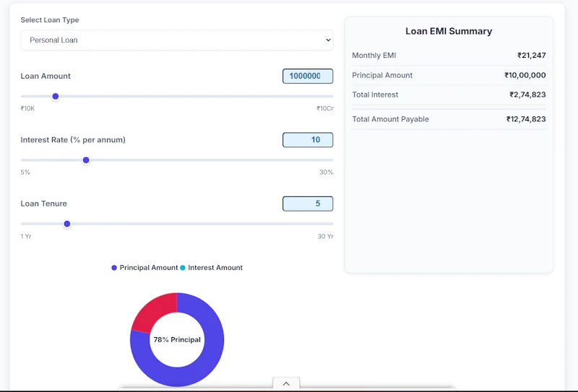Click the collapse chevron at the bottom
This screenshot has height=392, width=578.
[286, 383]
